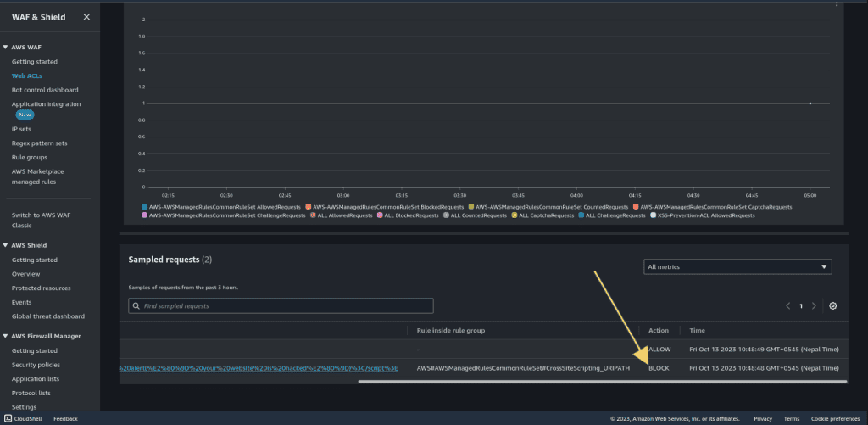Open the Privacy footer link
Viewport: 868px width, 425px height.
[763, 418]
